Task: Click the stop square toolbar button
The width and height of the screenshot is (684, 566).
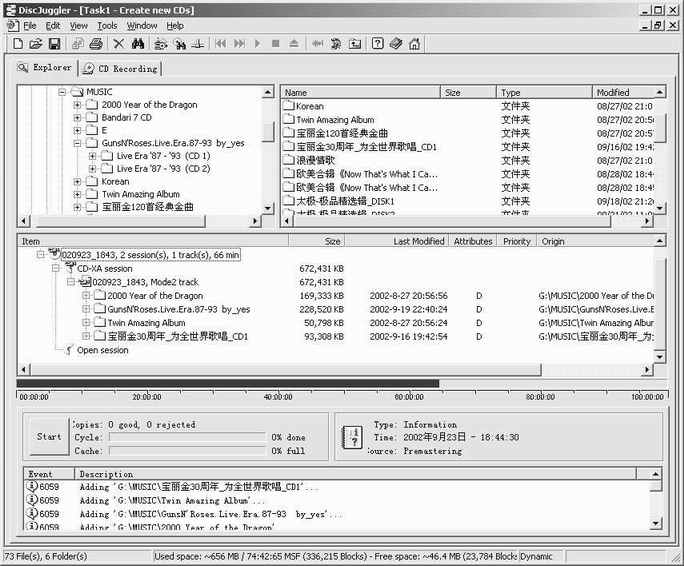Action: (x=276, y=44)
